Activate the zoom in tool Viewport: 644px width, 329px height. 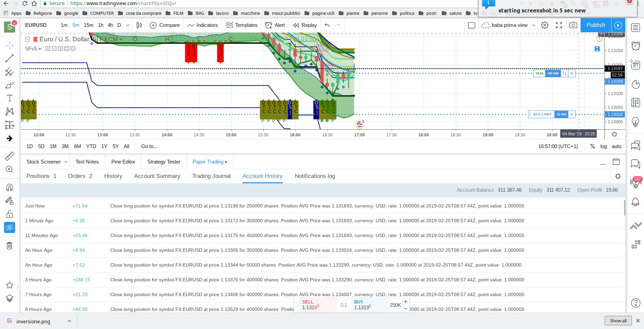(x=10, y=170)
